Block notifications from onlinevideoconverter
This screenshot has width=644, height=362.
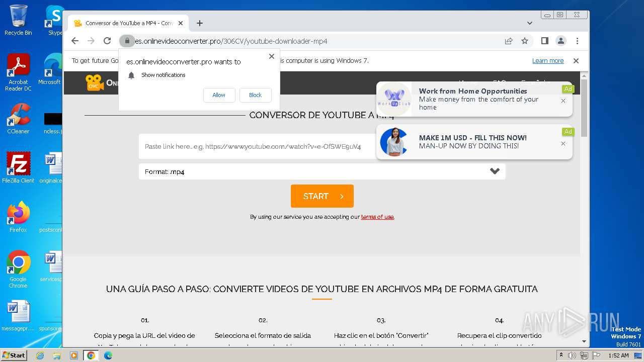click(255, 95)
